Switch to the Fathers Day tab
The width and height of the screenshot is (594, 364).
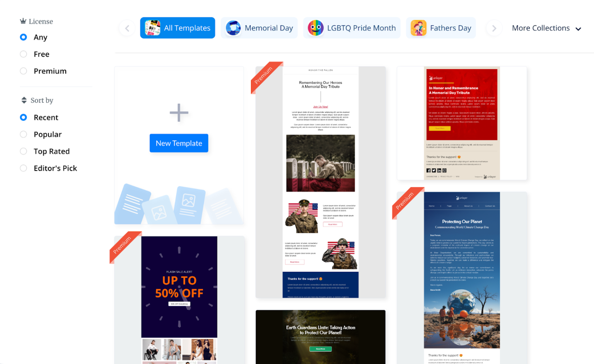441,27
